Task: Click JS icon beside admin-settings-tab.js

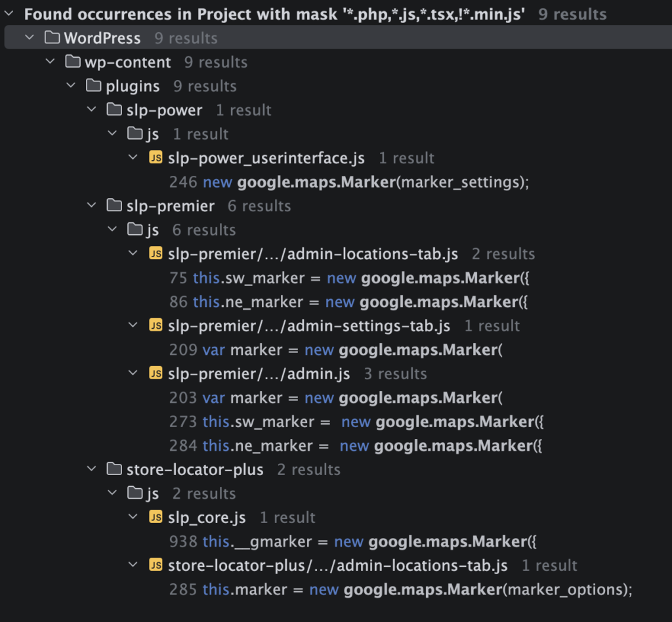Action: pyautogui.click(x=156, y=326)
